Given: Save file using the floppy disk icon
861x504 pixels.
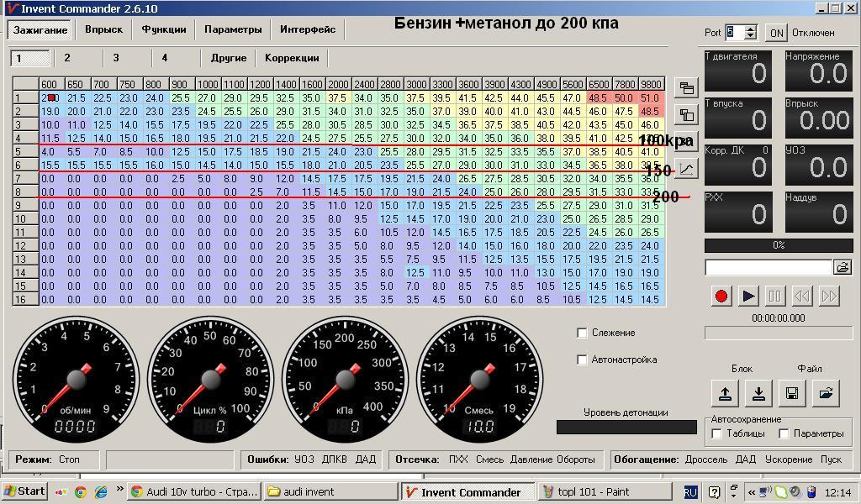Looking at the screenshot, I should coord(792,392).
